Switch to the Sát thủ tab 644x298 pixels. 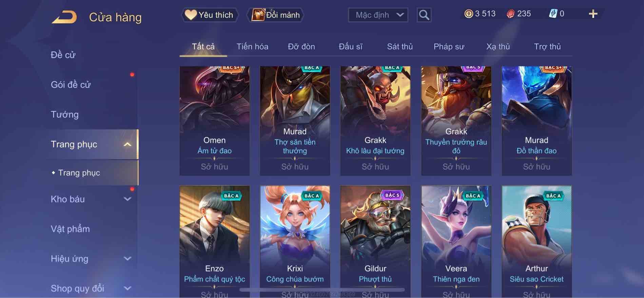pyautogui.click(x=400, y=46)
